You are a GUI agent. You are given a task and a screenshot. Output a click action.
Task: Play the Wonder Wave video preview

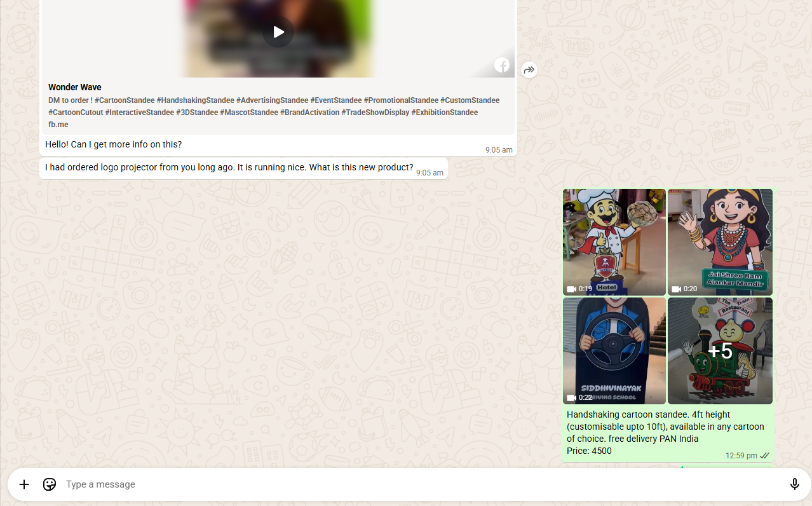[x=278, y=32]
